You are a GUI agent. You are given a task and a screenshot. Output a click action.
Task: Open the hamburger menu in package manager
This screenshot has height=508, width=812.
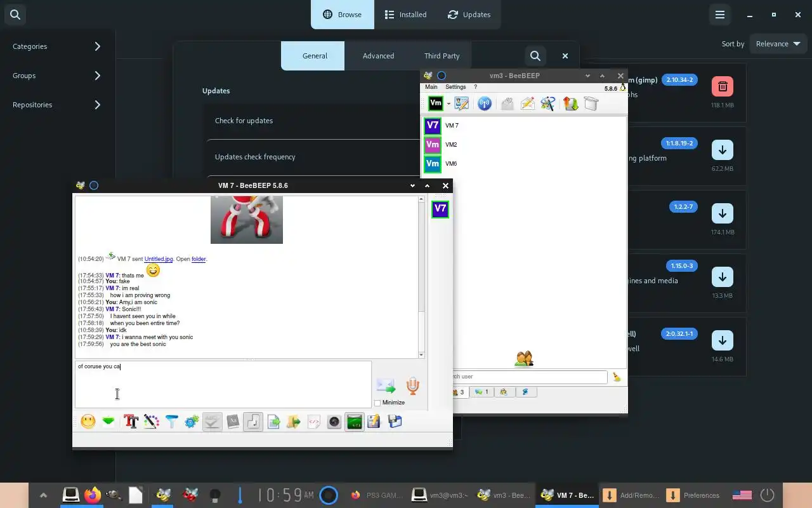tap(720, 15)
